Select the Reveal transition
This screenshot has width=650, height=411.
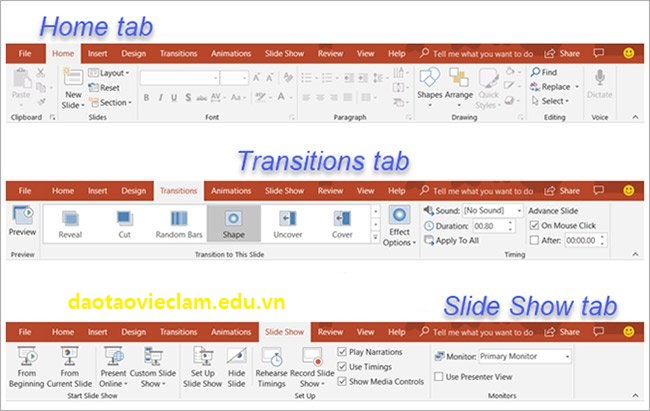coord(70,224)
